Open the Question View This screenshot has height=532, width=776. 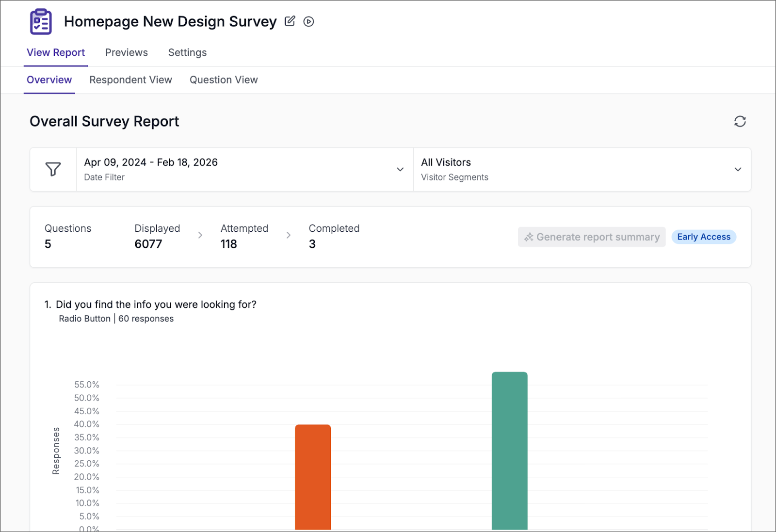[x=224, y=80]
